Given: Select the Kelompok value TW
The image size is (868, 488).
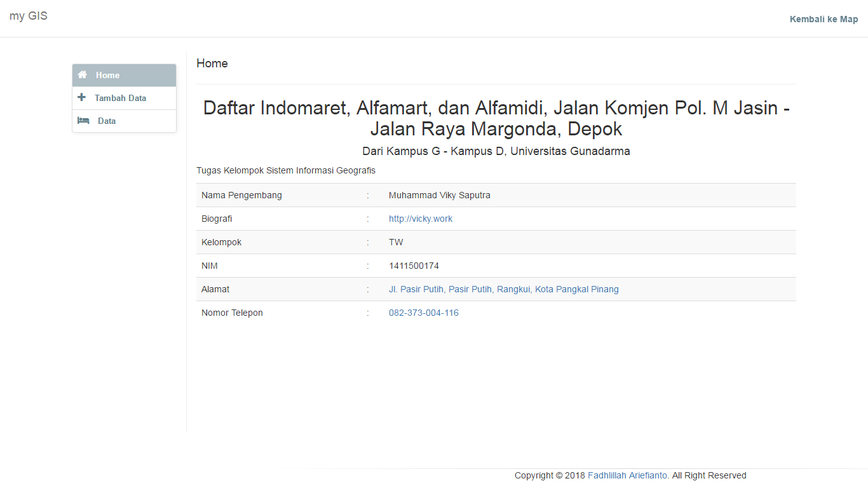Looking at the screenshot, I should [x=396, y=242].
